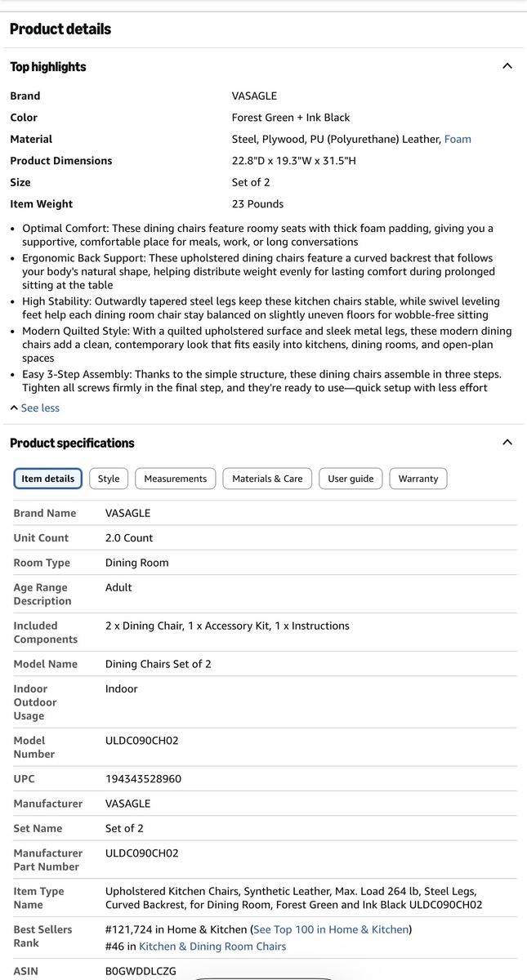Open See Top 100 in Home & Kitchen

coord(331,929)
